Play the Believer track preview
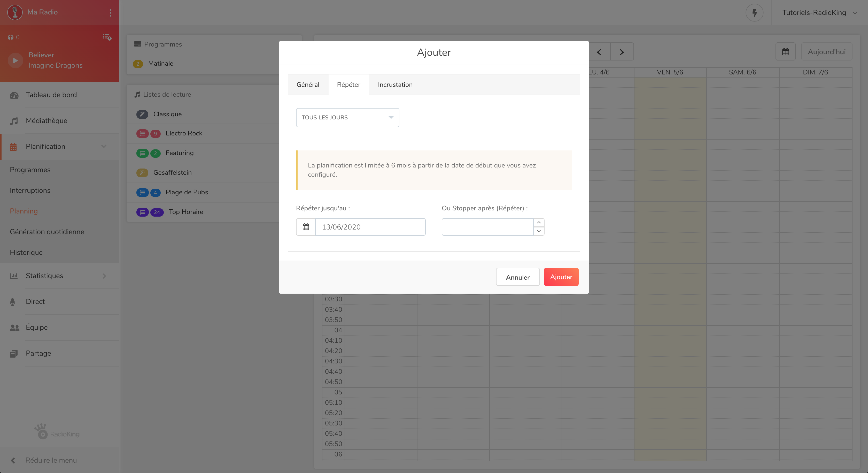This screenshot has height=473, width=868. point(15,61)
